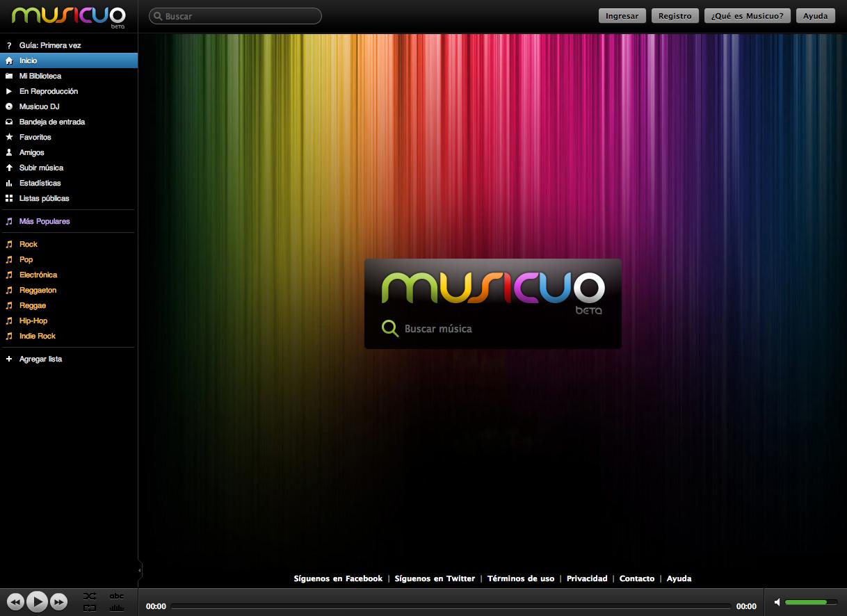The width and height of the screenshot is (847, 616).
Task: Click the ¿Qué es Musicuo? button
Action: [748, 16]
